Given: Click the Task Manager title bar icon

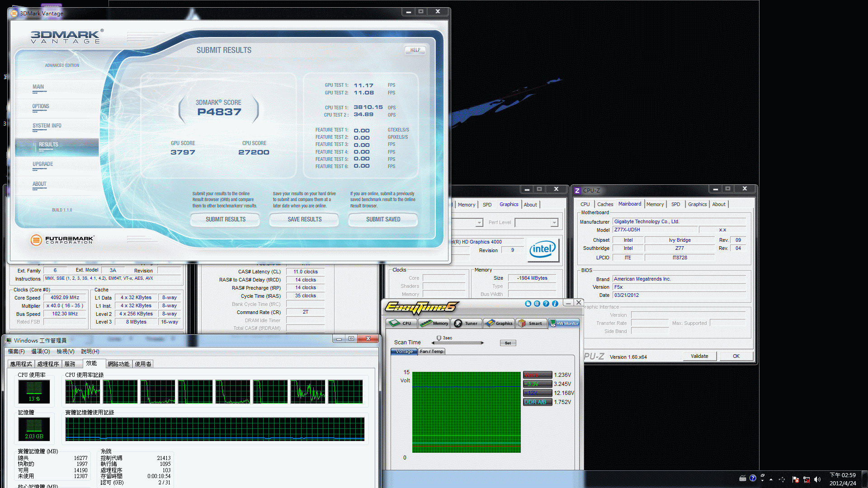Looking at the screenshot, I should point(9,340).
